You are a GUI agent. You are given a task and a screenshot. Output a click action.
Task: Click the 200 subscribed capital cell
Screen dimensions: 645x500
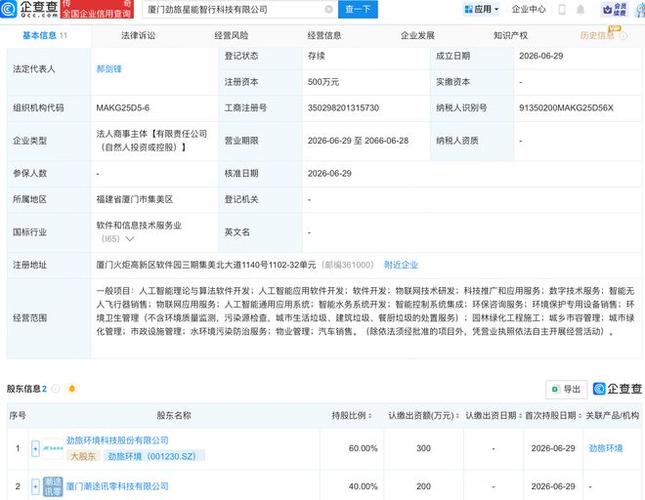click(x=423, y=486)
